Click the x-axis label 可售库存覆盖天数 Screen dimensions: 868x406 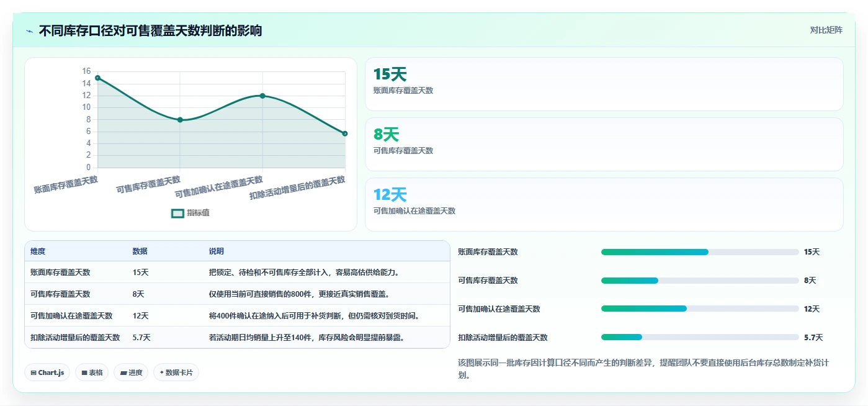tap(148, 184)
